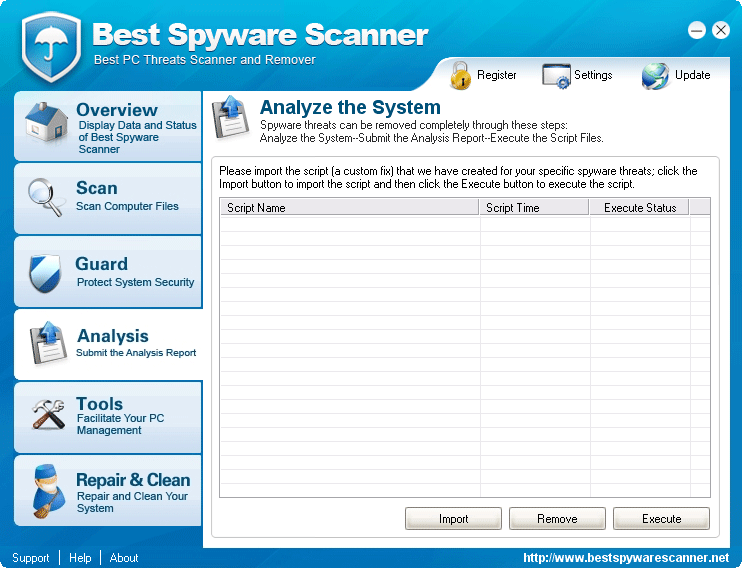The image size is (742, 568).
Task: Sort by Script Time column header
Action: (534, 207)
